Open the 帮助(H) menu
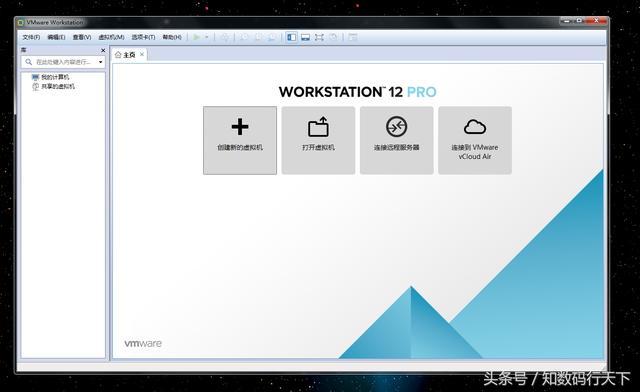This screenshot has width=640, height=392. [172, 37]
